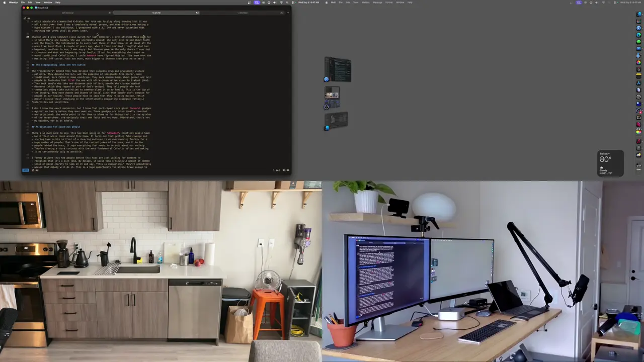Open Sound volume menu in menu bar
This screenshot has height=362, width=644.
click(x=275, y=3)
